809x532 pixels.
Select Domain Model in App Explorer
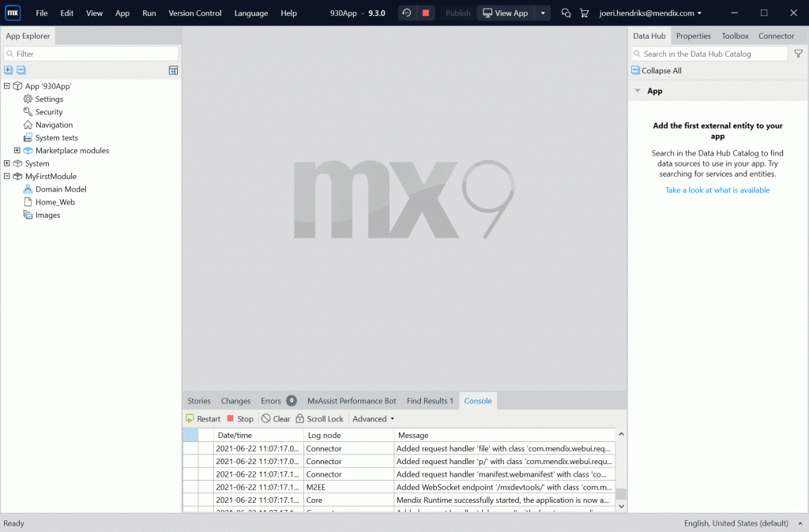[x=60, y=189]
